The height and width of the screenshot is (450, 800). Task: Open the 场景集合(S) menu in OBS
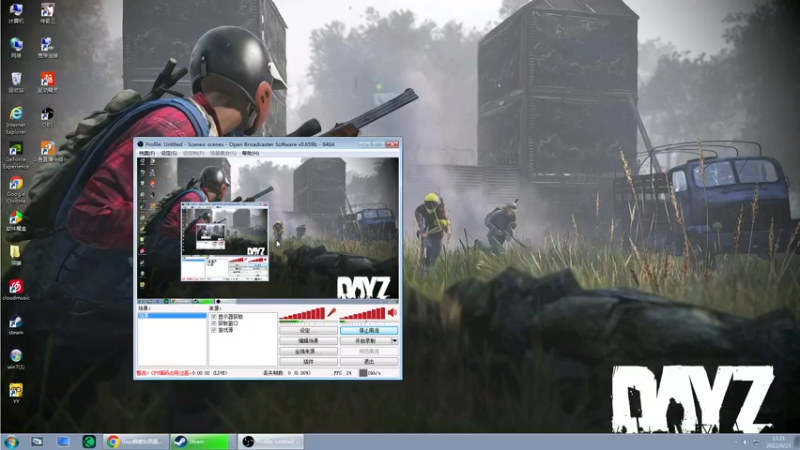tap(223, 153)
